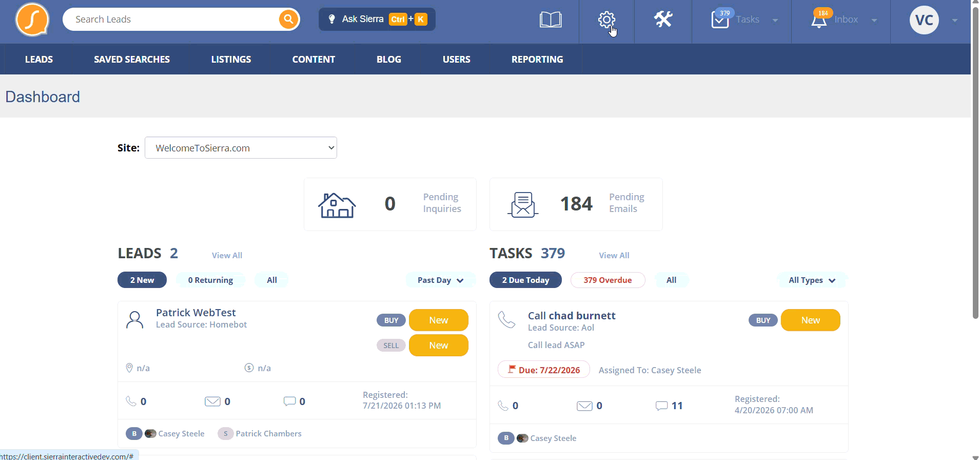Screen dimensions: 980x460
Task: Select the 379 Overdue tasks filter
Action: pyautogui.click(x=607, y=280)
